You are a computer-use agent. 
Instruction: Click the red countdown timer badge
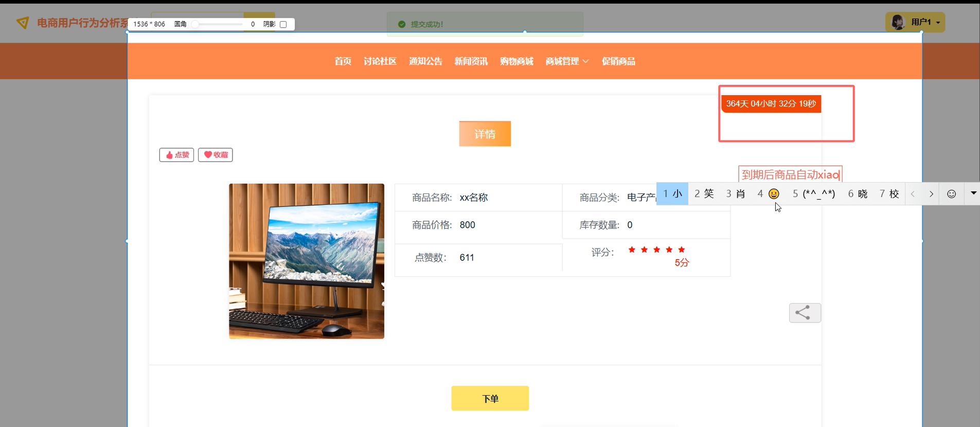tap(771, 103)
